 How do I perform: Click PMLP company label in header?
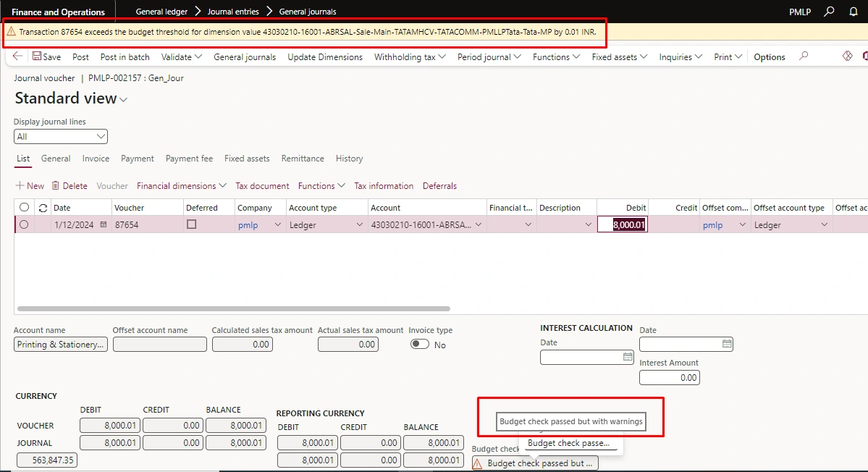(x=800, y=12)
